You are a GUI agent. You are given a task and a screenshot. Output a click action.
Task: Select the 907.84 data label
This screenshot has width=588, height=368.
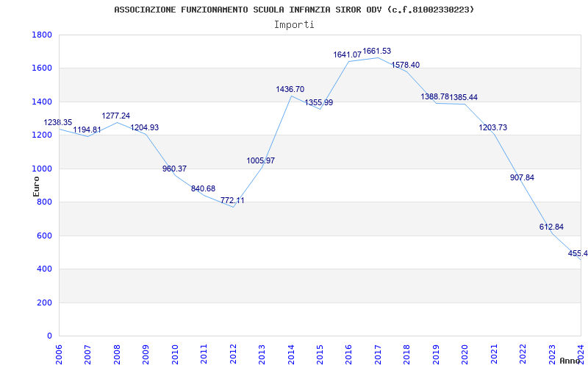(x=522, y=177)
